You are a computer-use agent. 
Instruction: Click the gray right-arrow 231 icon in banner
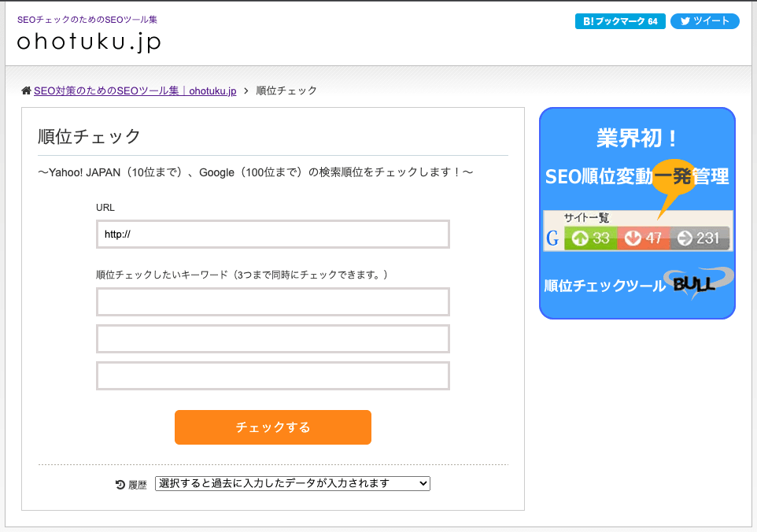(700, 238)
